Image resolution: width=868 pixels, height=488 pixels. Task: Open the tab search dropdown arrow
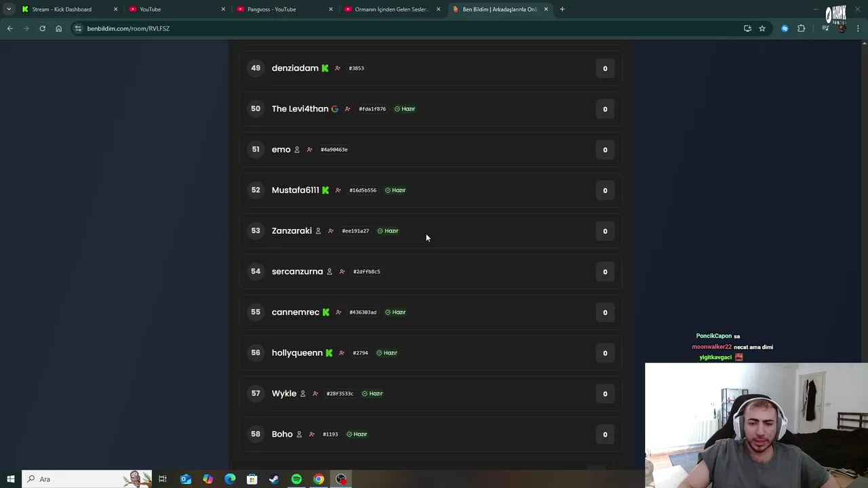click(9, 9)
